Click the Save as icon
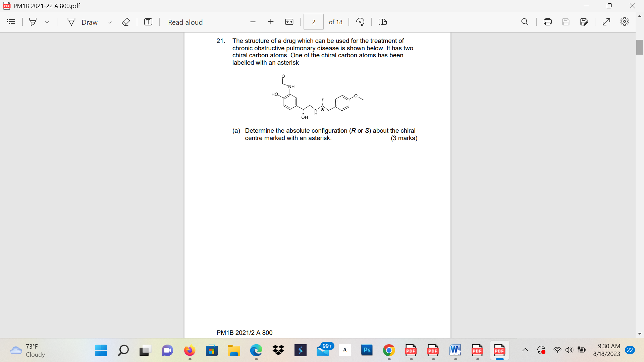644x362 pixels. (584, 22)
